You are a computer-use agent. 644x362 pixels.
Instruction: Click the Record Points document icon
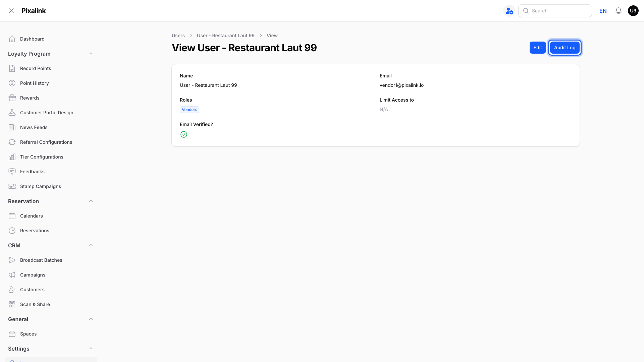tap(12, 68)
